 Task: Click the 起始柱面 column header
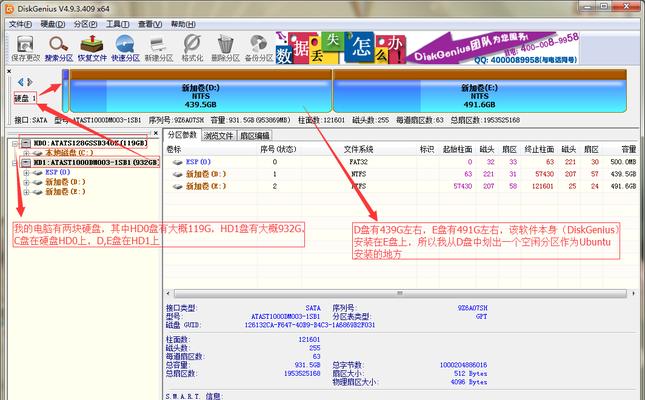(x=457, y=149)
